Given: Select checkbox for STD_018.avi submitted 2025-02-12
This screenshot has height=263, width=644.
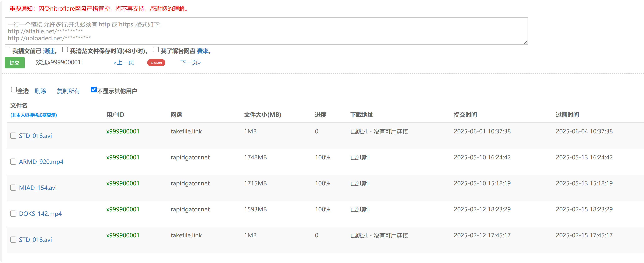Looking at the screenshot, I should pos(13,240).
